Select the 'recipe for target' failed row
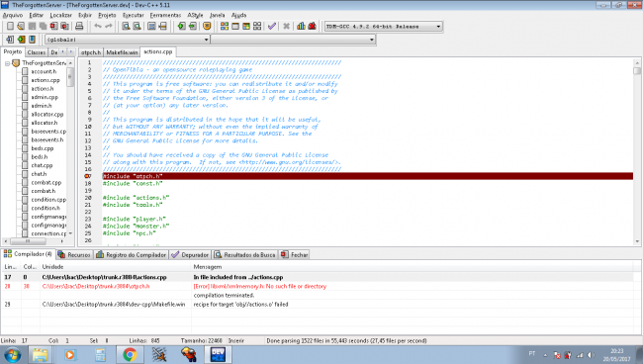Screen dimensions: 643x364 (318, 304)
